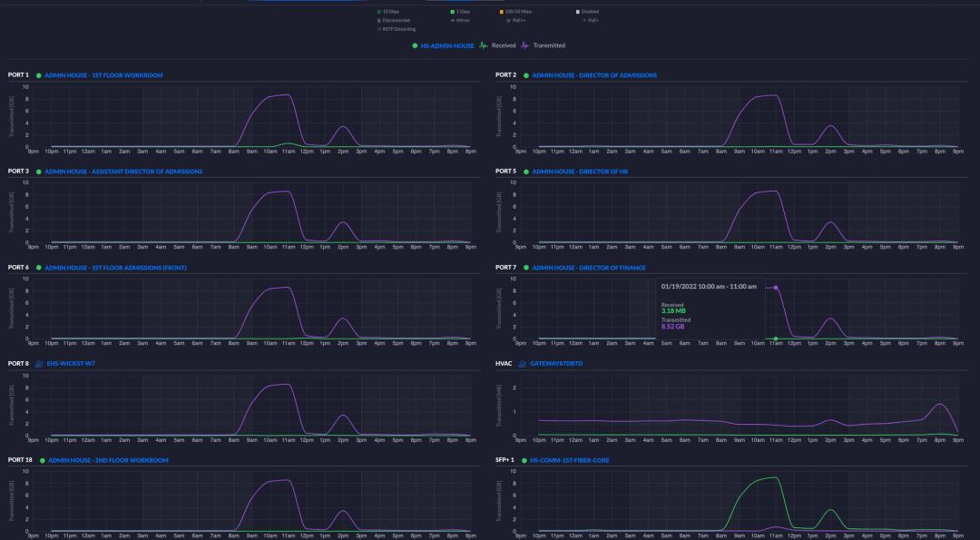Click the uplink icon beside HS-COMM-1ST-FIBER-CORE
Image resolution: width=980 pixels, height=540 pixels.
(523, 460)
